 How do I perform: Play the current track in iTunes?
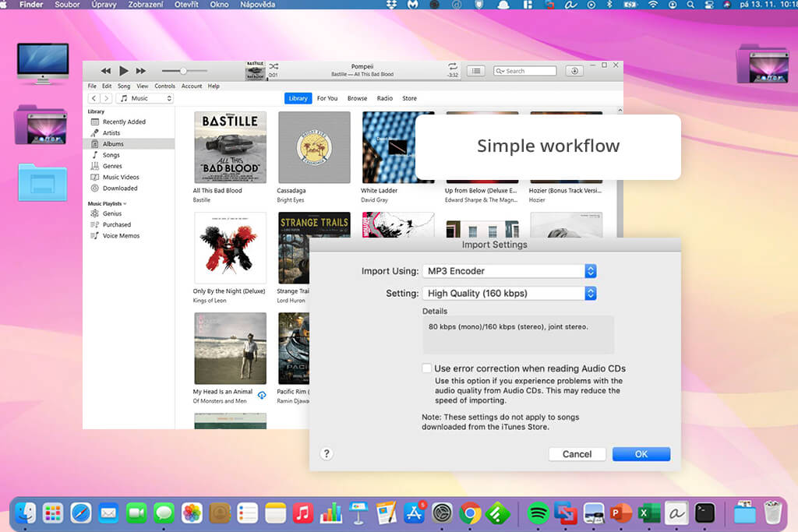pos(123,71)
